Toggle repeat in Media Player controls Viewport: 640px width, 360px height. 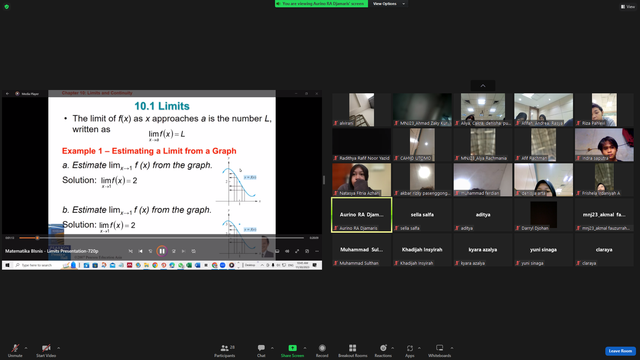[193, 251]
